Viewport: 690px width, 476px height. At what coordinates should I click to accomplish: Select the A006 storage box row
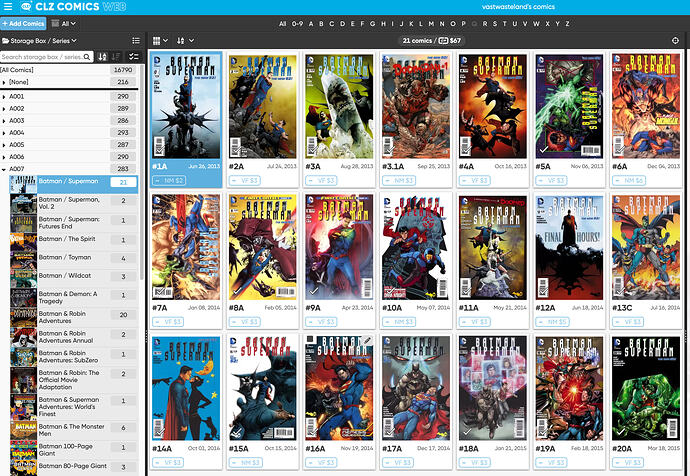click(x=69, y=157)
